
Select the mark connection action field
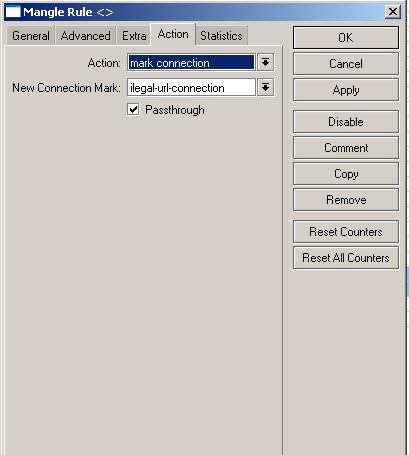(191, 62)
